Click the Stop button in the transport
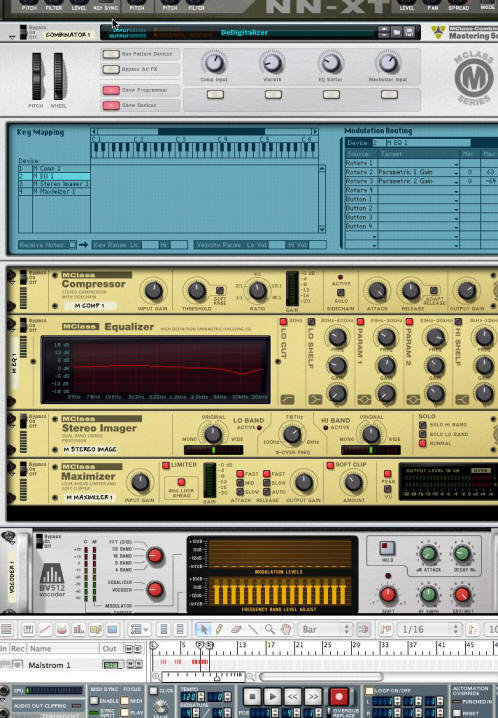 tap(251, 696)
